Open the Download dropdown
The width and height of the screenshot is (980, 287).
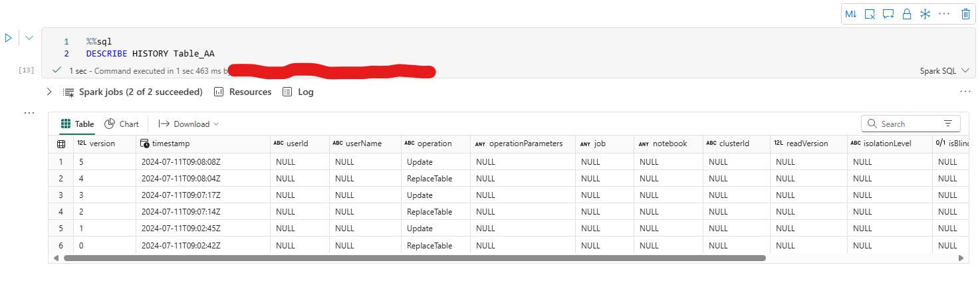click(x=189, y=124)
